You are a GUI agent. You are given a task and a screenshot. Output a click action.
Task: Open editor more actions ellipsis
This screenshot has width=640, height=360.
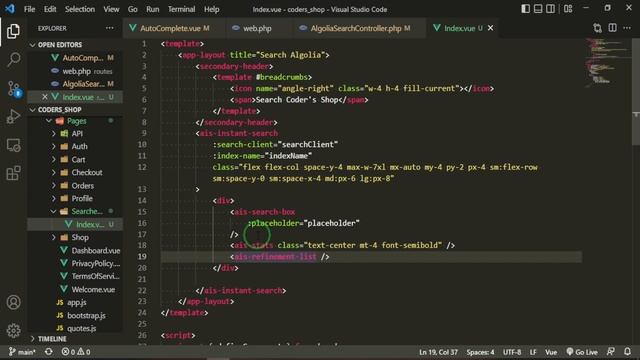click(x=627, y=28)
